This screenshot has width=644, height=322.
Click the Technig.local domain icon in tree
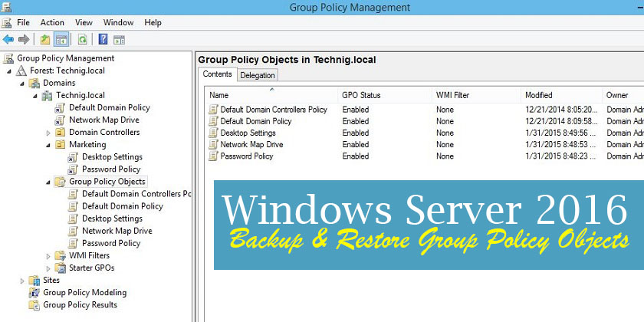click(48, 95)
